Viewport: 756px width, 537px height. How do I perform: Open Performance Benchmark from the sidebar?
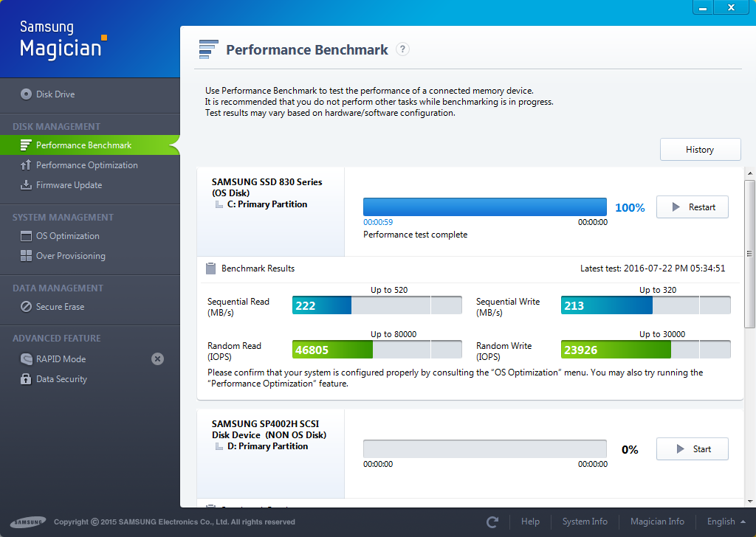(x=89, y=145)
